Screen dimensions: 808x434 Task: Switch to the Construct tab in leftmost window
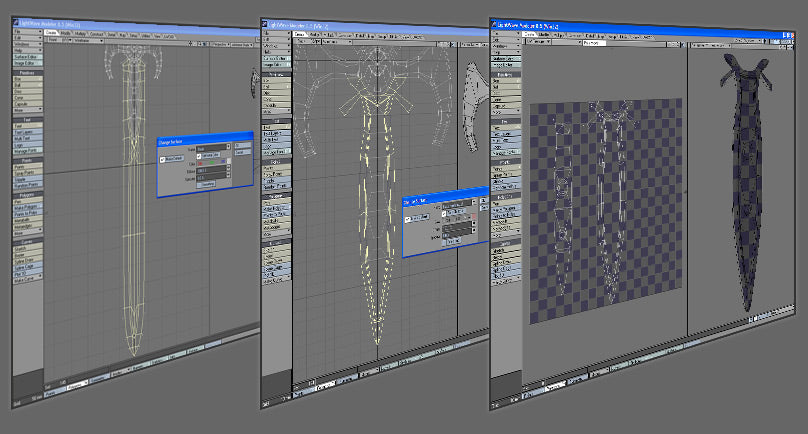click(97, 32)
